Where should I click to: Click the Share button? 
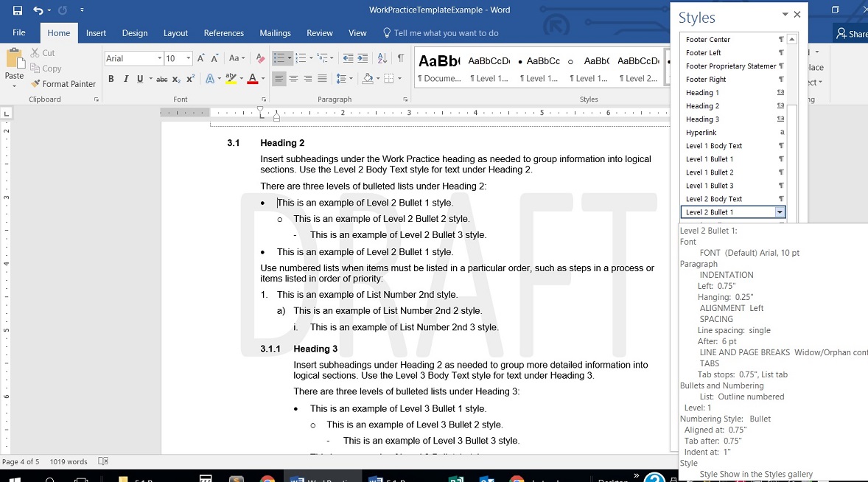tap(851, 33)
